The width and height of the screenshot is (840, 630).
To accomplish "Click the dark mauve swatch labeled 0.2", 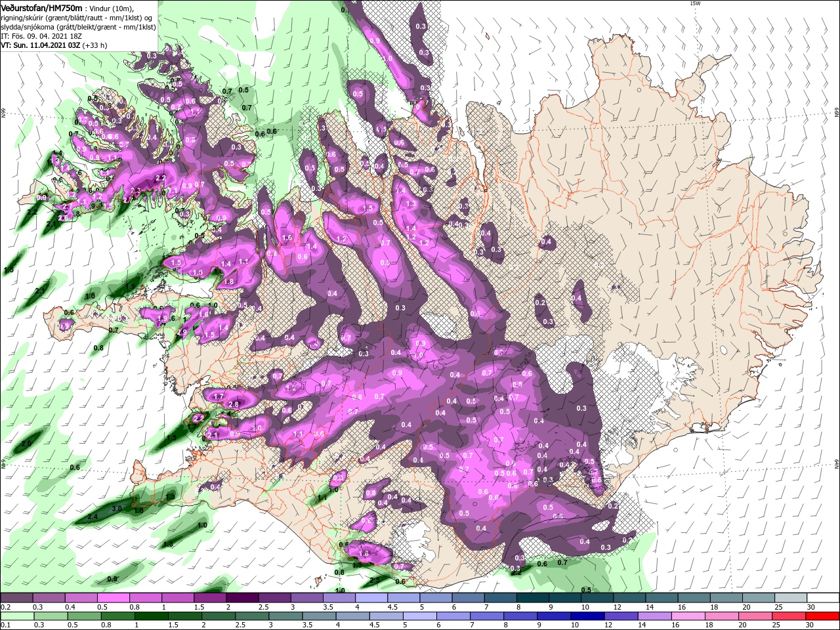I will coord(16,598).
